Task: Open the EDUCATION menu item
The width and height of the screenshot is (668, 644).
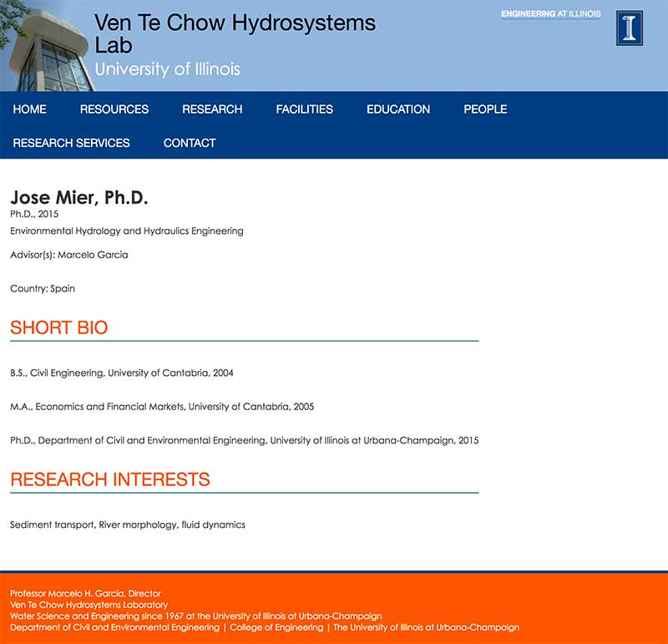Action: (x=398, y=109)
